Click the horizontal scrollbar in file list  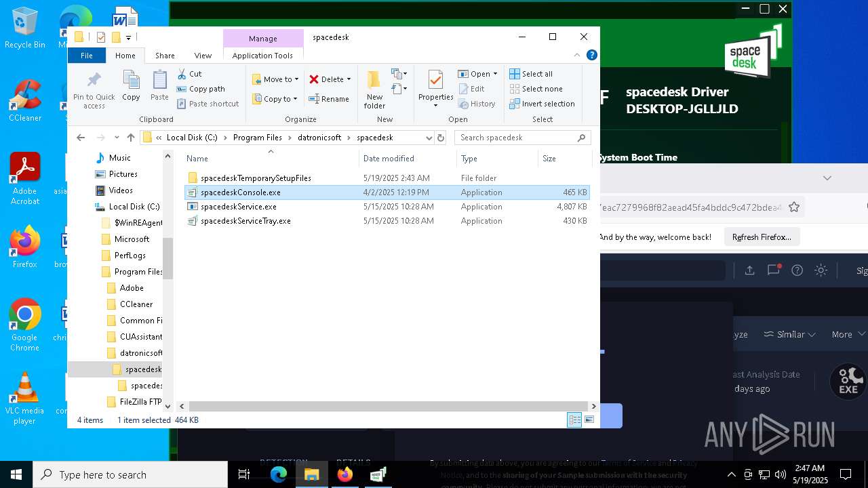[x=388, y=407]
